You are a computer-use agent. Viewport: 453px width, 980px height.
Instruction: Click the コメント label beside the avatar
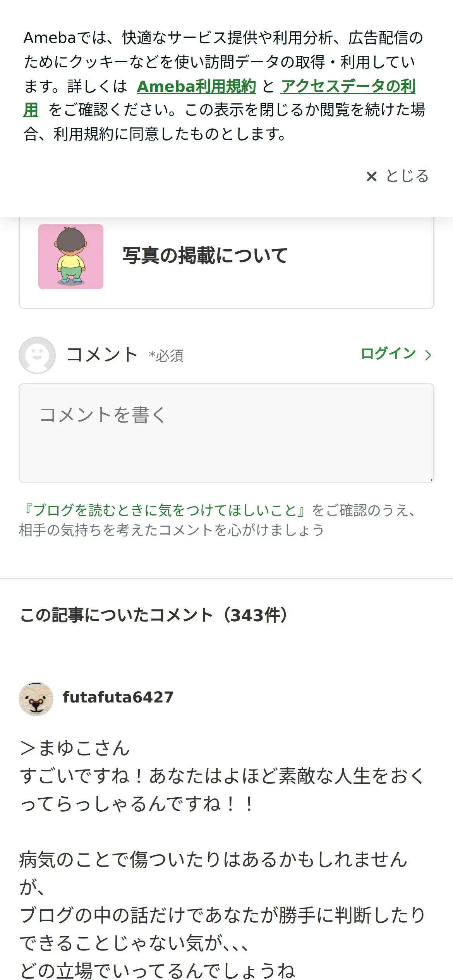[102, 355]
